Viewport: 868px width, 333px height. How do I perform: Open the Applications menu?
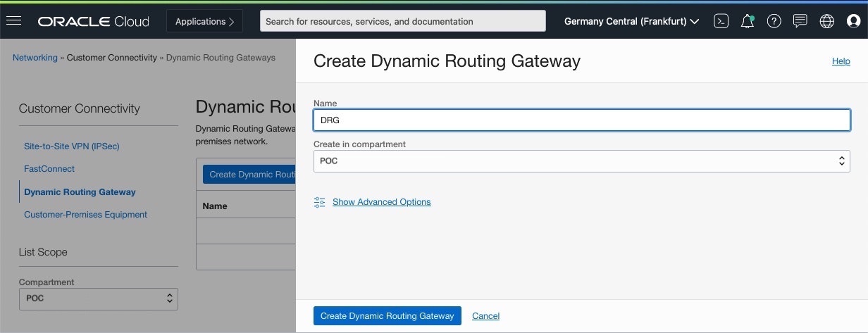click(205, 21)
